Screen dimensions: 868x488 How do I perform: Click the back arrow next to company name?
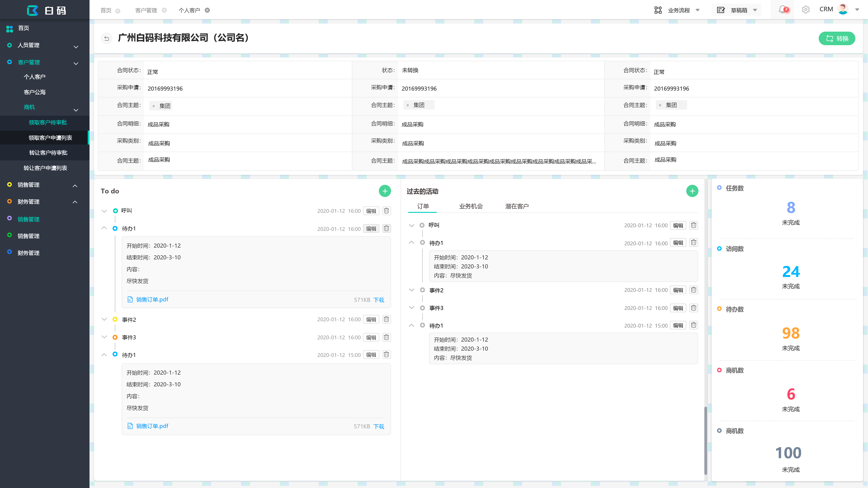[106, 38]
